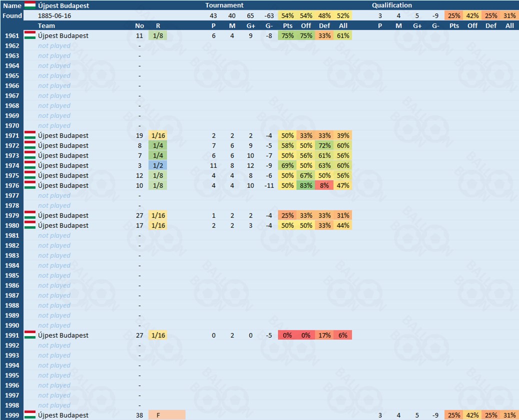This screenshot has width=519, height=420.
Task: Select the Qualification section header
Action: [392, 5]
